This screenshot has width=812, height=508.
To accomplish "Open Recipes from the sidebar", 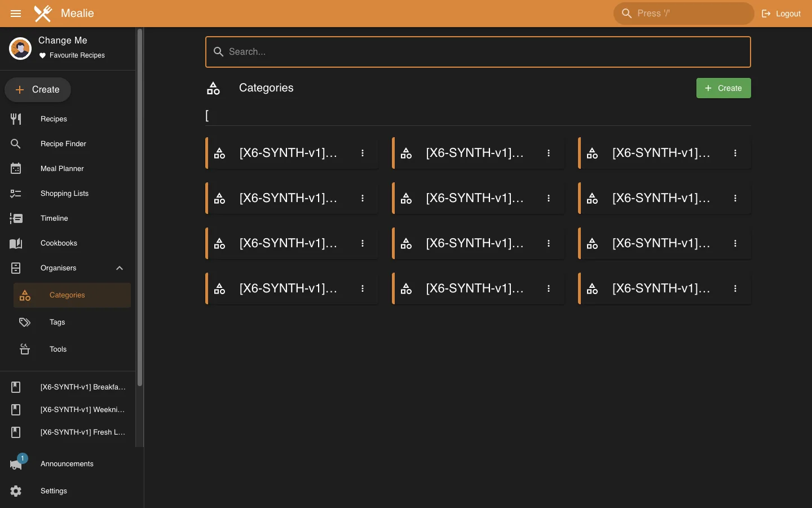I will (x=68, y=119).
